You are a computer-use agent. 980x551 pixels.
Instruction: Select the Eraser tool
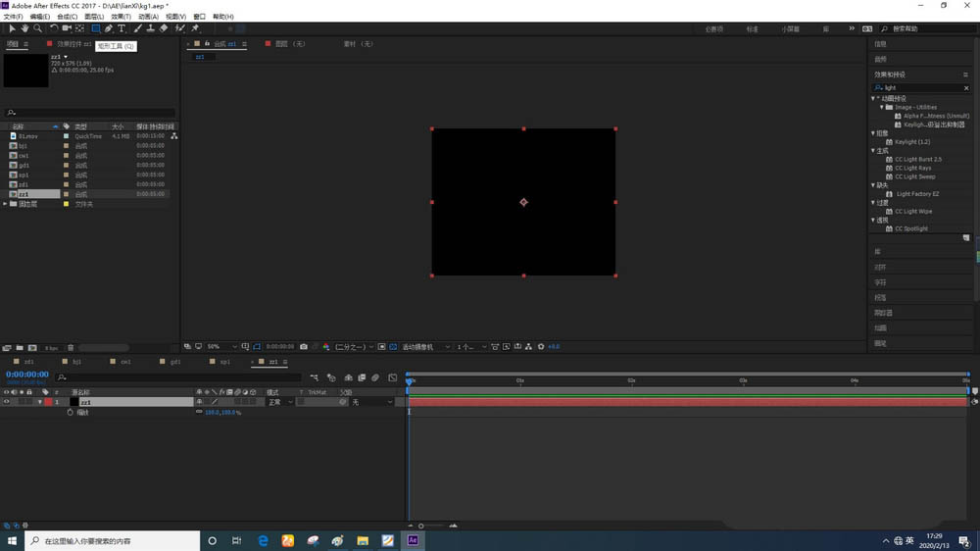click(164, 28)
